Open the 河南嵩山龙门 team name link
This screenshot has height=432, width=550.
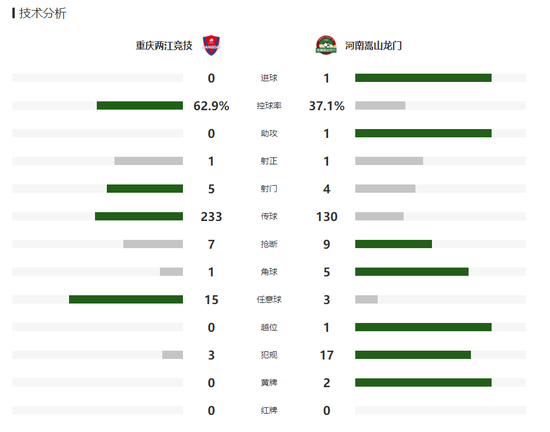pos(373,46)
